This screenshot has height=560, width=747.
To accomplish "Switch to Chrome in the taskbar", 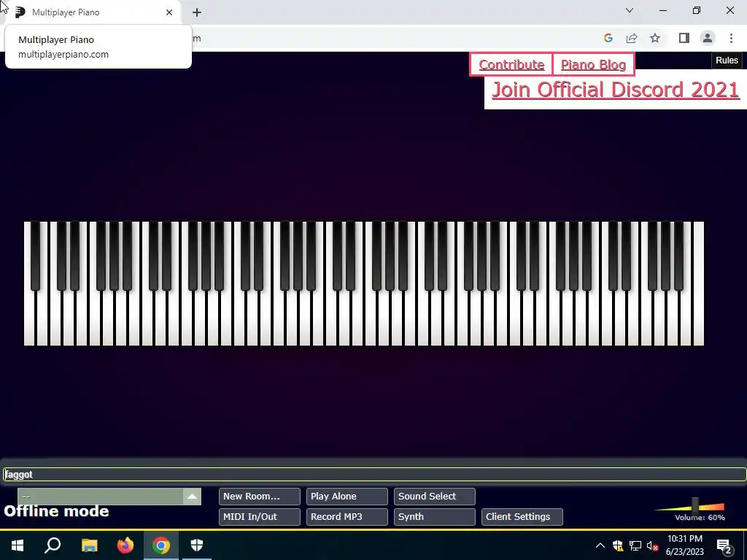I will (x=161, y=545).
